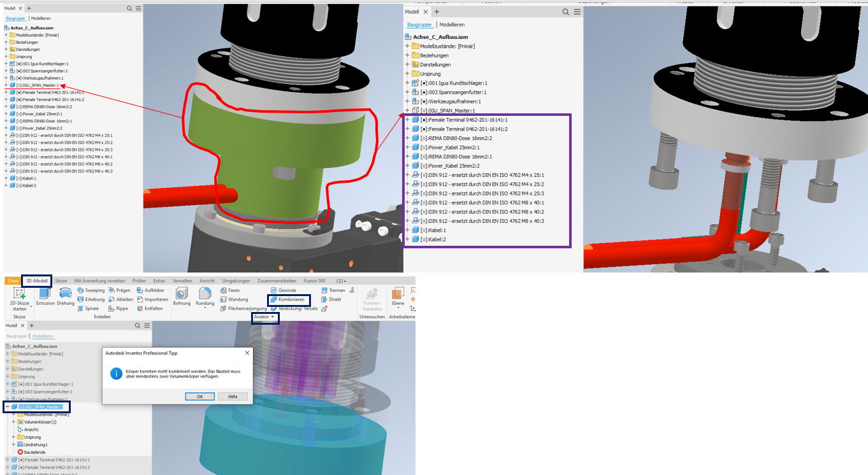The height and width of the screenshot is (475, 868).
Task: Expand Kabel:1 in the top-right browser
Action: point(407,230)
